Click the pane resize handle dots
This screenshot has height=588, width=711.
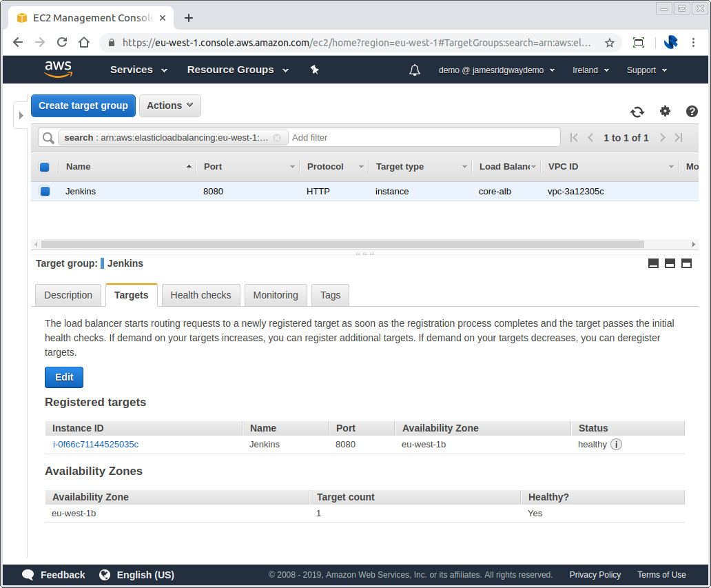click(364, 254)
